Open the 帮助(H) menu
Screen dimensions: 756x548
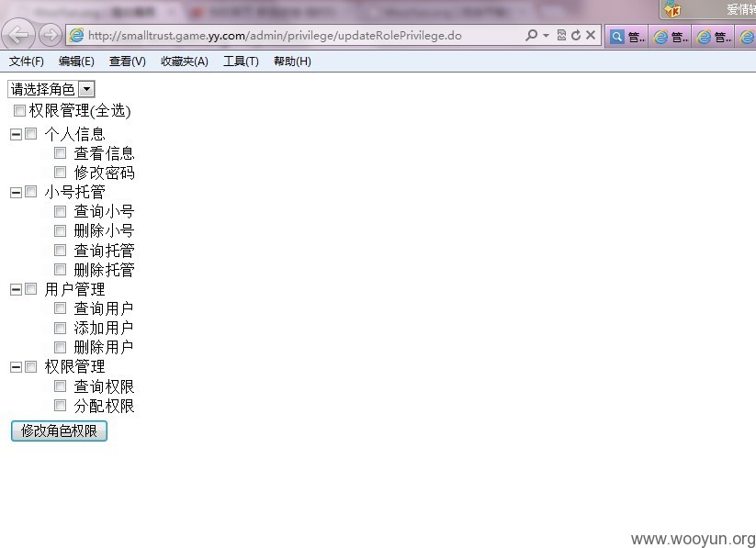(x=292, y=62)
